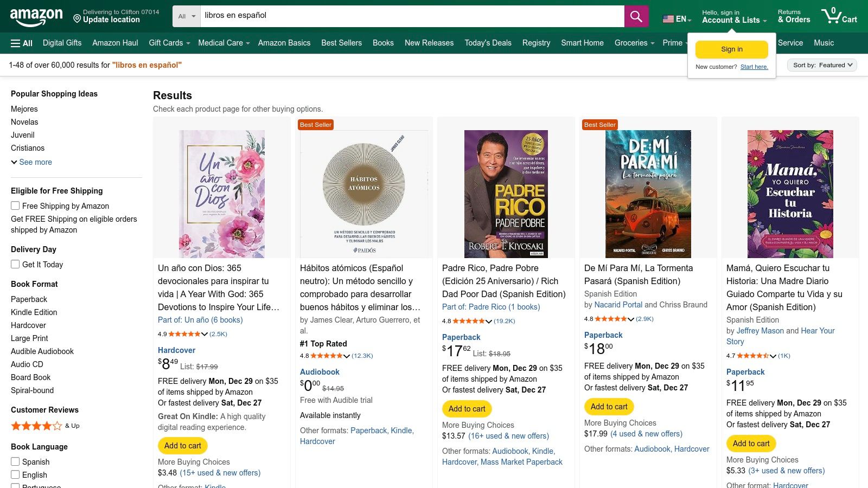Open the Sort by Featured dropdown
The width and height of the screenshot is (868, 488).
(821, 65)
